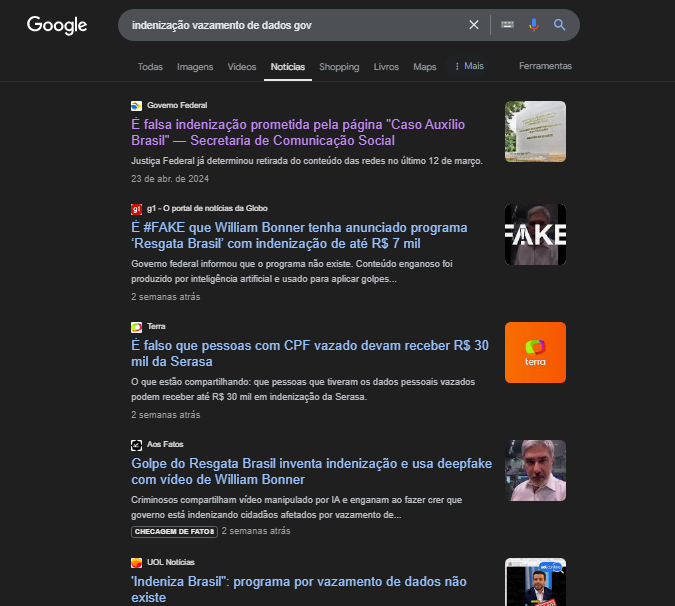The height and width of the screenshot is (606, 675).
Task: Switch to the Imagens tab
Action: pyautogui.click(x=195, y=67)
